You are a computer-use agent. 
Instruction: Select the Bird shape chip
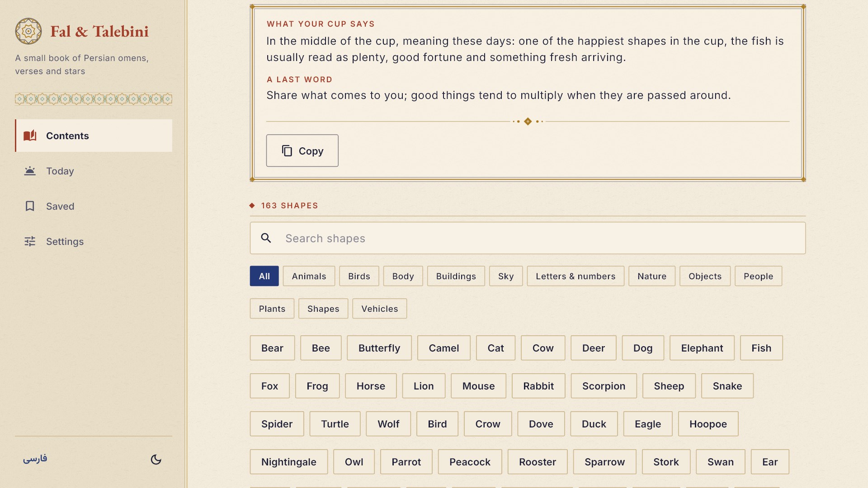click(x=437, y=424)
